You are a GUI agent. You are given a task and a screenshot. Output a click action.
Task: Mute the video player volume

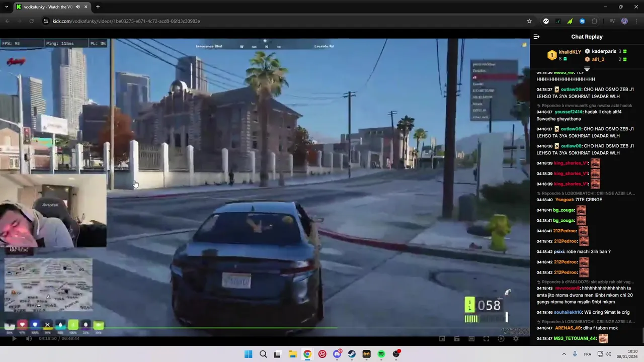[29, 338]
